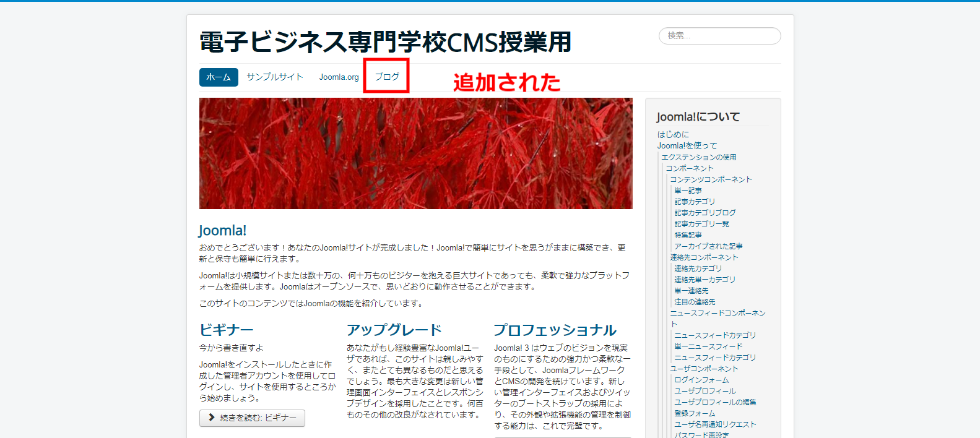Select ニュースフィードコンポーネント in the sidebar
The image size is (980, 438).
click(718, 319)
